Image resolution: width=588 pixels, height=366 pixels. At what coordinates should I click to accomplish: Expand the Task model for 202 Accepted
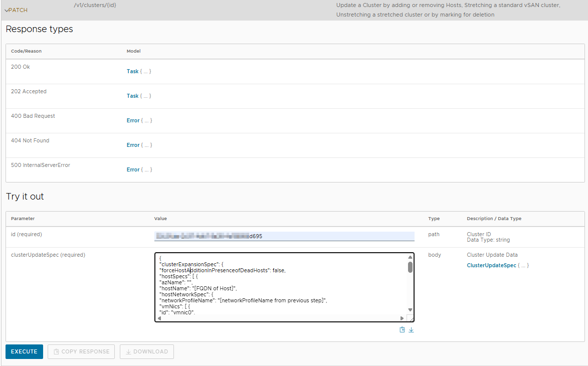(x=132, y=96)
